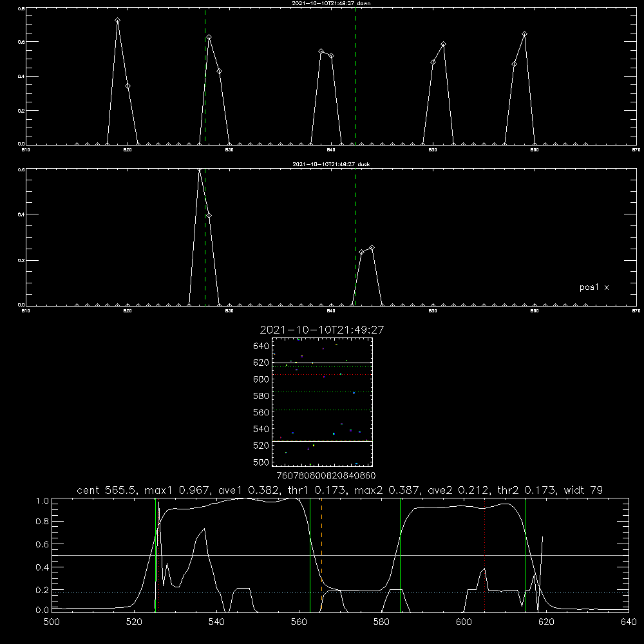Click the y-axis label '560' of the small image
The image size is (644, 644).
click(261, 412)
